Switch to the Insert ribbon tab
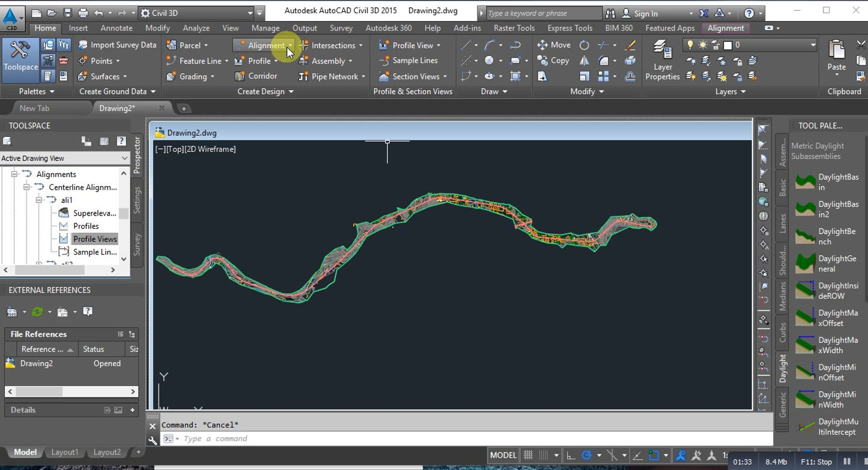This screenshot has width=868, height=470. pos(78,28)
